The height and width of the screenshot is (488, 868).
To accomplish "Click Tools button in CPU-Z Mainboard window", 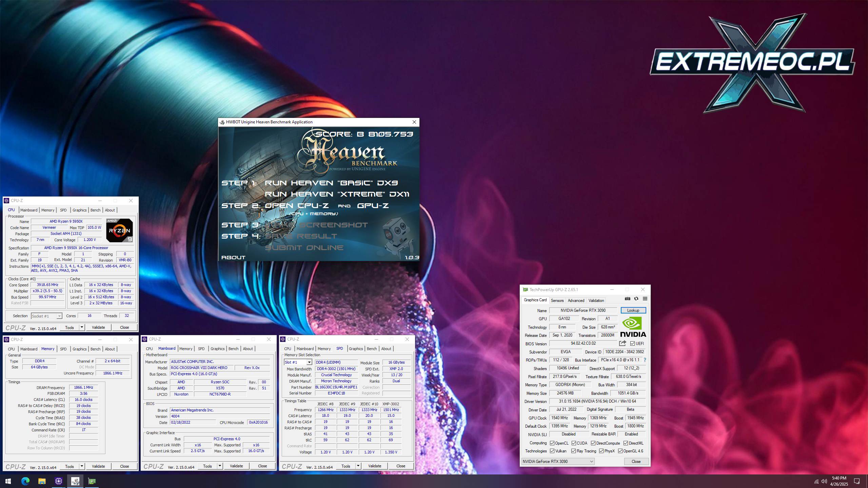I will [207, 466].
